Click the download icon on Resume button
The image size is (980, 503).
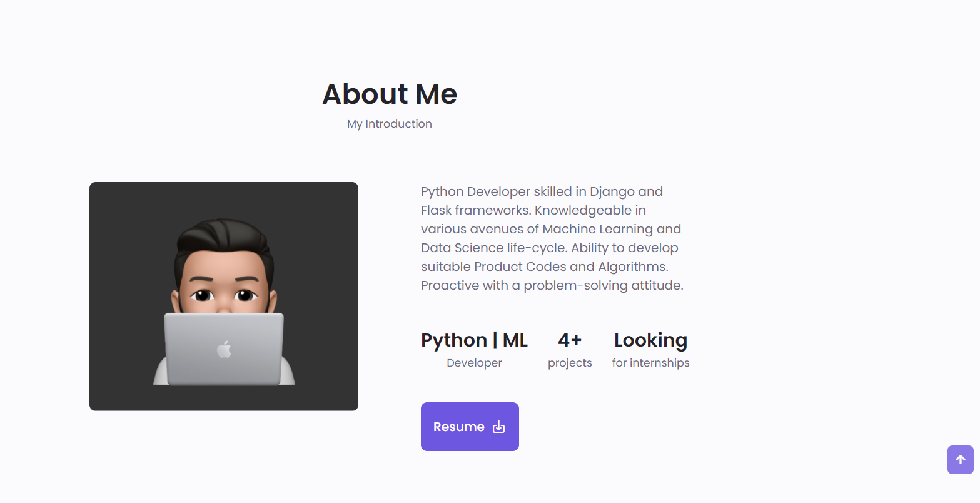click(x=498, y=427)
